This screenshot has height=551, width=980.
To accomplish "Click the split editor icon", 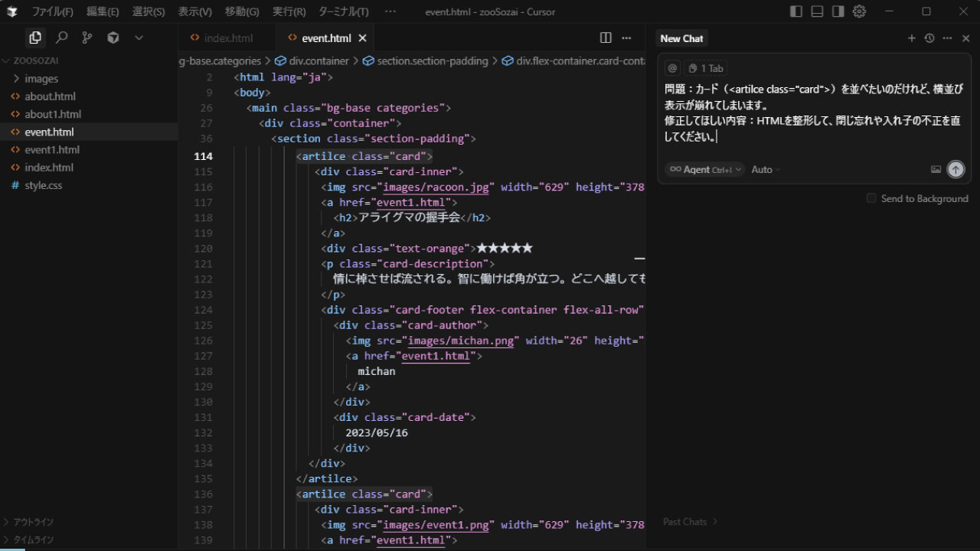I will pos(606,37).
